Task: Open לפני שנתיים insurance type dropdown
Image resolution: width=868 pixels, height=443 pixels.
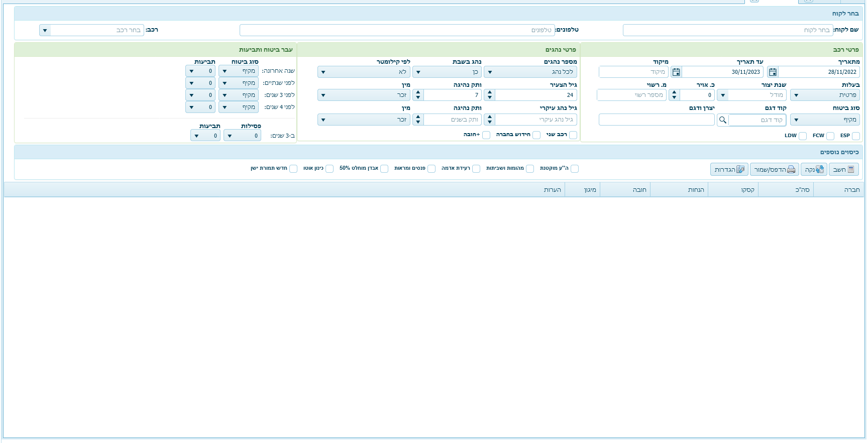Action: pos(239,83)
